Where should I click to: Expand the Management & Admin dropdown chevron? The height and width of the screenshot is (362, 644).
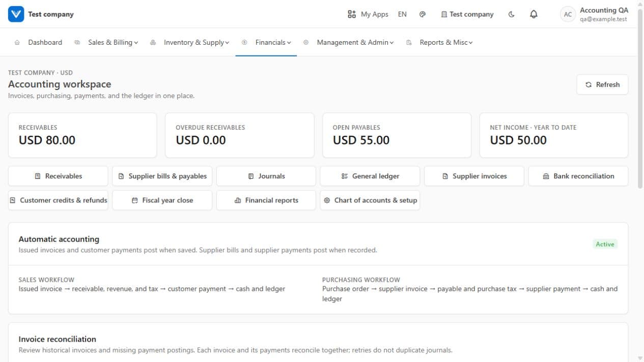[x=391, y=43]
